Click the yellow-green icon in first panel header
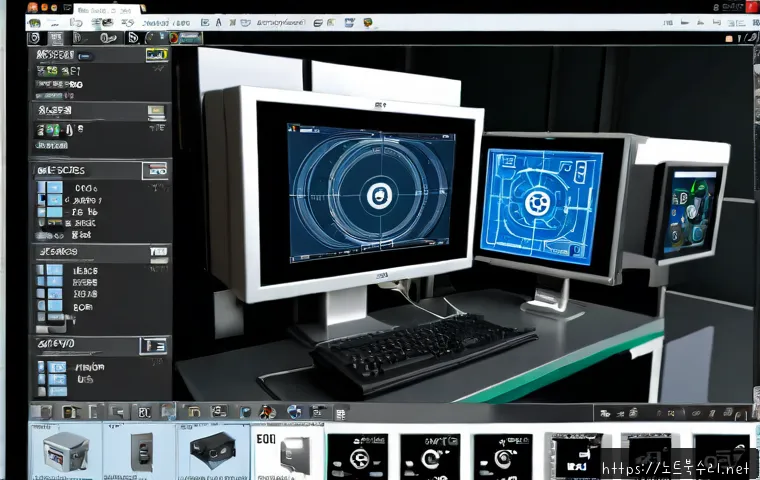Viewport: 760px width, 480px height. point(157,55)
